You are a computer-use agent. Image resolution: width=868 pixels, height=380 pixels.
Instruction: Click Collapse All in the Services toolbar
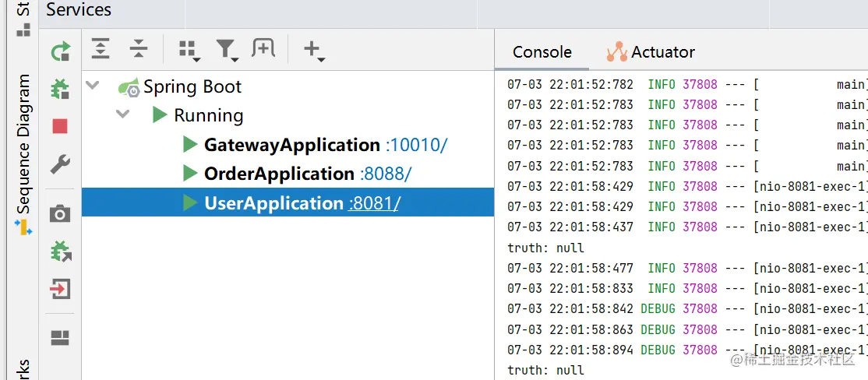[139, 49]
